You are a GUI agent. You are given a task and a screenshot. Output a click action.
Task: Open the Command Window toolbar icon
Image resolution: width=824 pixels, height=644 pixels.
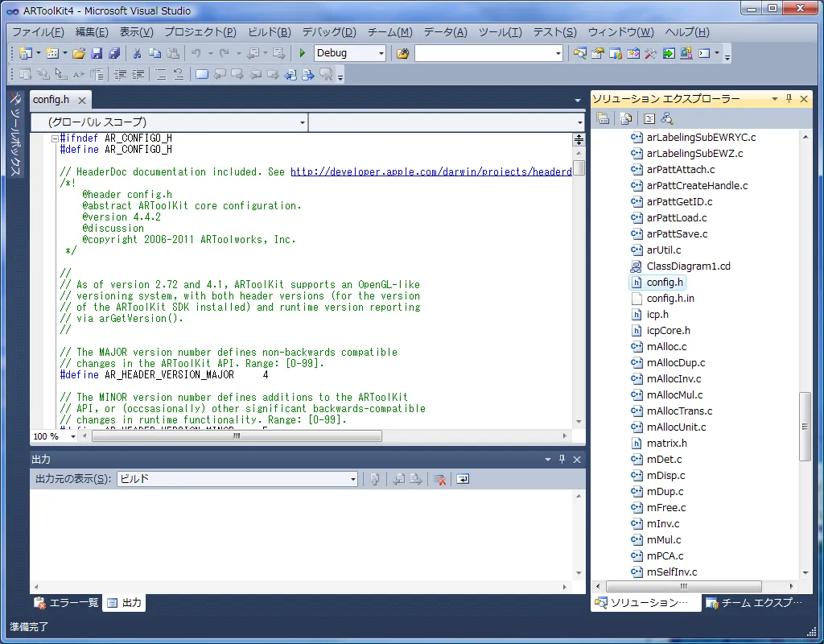point(704,53)
